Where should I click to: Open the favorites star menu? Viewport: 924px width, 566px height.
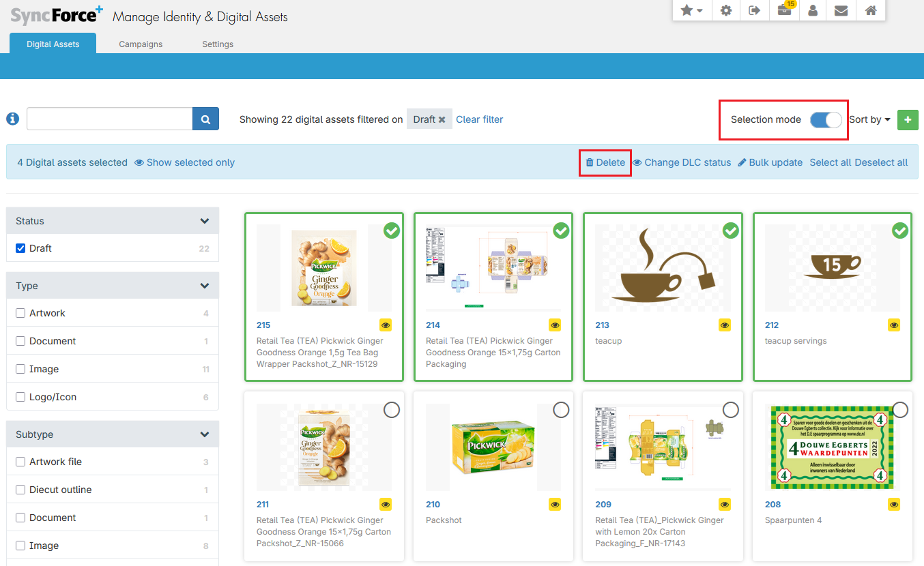click(x=692, y=10)
